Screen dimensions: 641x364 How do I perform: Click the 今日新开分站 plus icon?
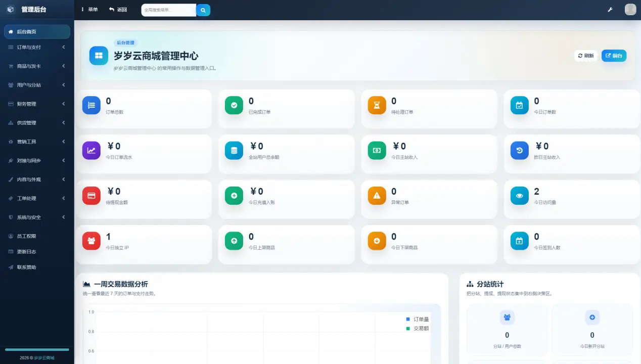click(x=592, y=317)
